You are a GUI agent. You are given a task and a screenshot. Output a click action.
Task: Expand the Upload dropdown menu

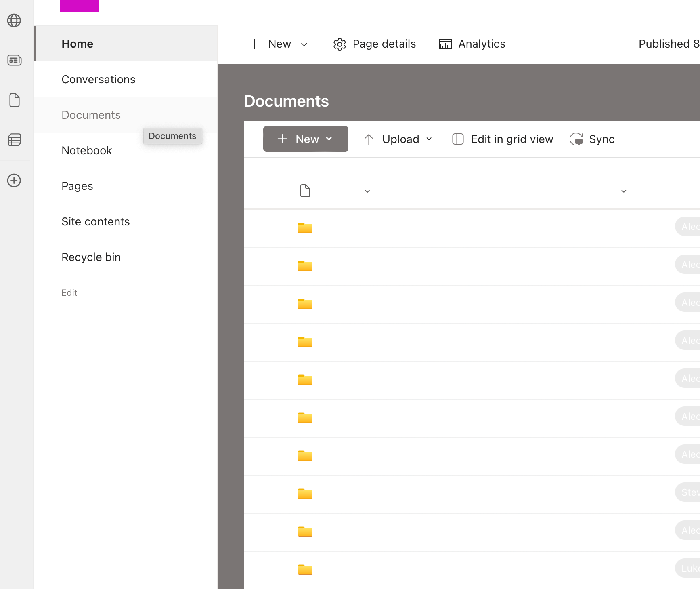click(429, 139)
